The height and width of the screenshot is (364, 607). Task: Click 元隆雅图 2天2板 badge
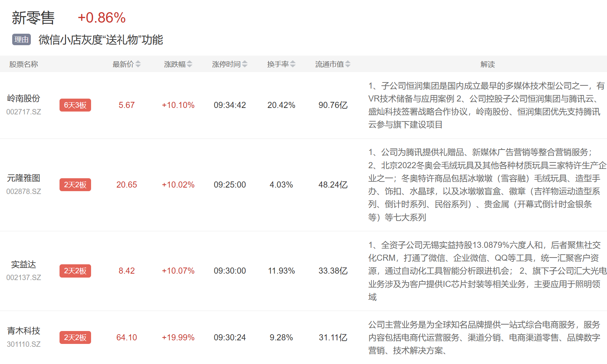coord(75,185)
